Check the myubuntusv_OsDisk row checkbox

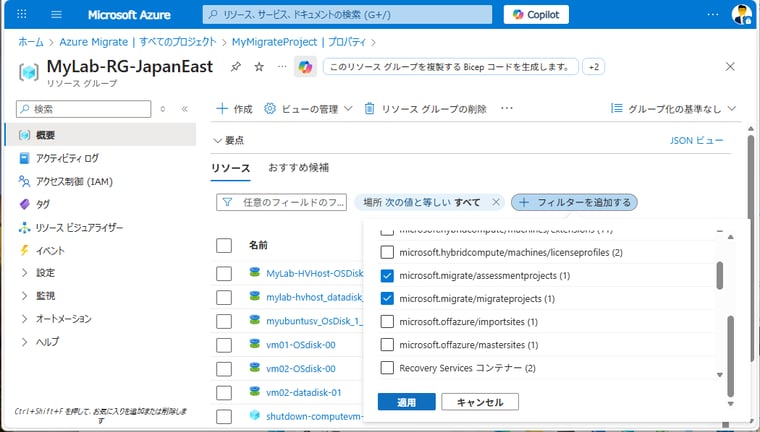coord(224,321)
